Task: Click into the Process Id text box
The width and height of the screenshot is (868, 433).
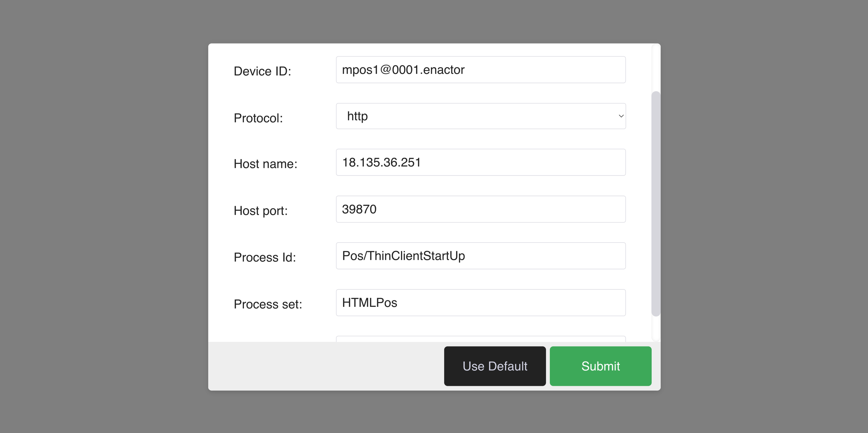Action: click(481, 256)
